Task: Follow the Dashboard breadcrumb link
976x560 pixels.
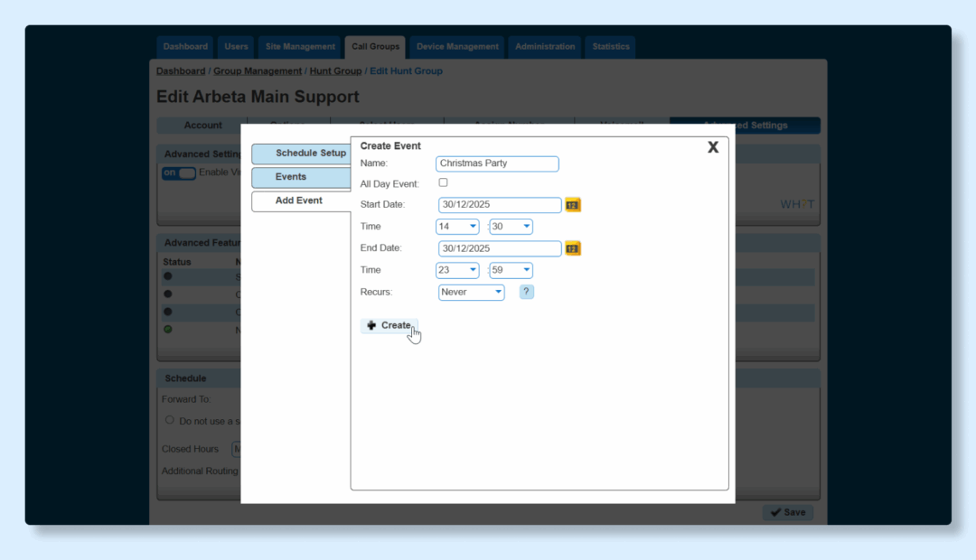Action: [181, 71]
